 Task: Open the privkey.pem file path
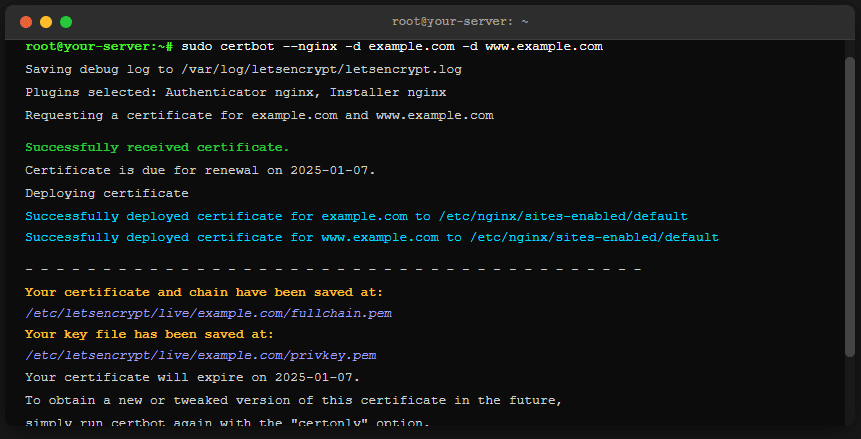200,356
